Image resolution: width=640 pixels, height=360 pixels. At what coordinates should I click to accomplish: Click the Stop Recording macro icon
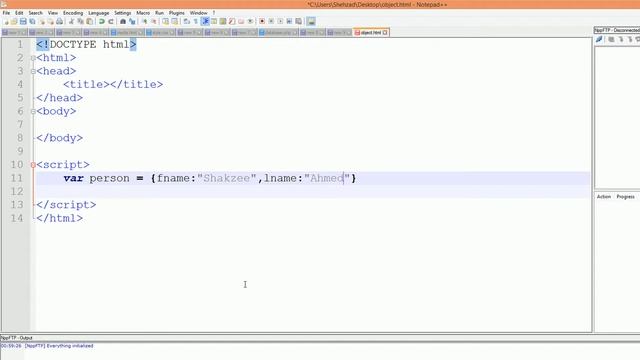pyautogui.click(x=271, y=21)
